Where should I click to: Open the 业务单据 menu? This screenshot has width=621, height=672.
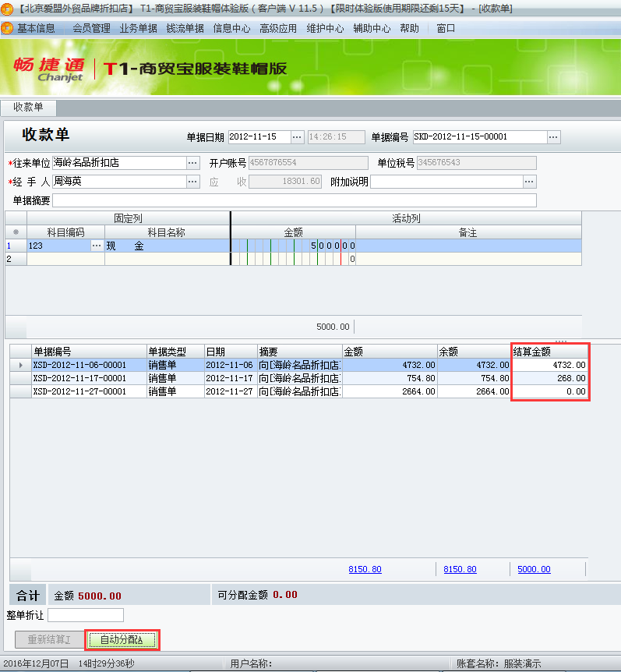point(138,28)
